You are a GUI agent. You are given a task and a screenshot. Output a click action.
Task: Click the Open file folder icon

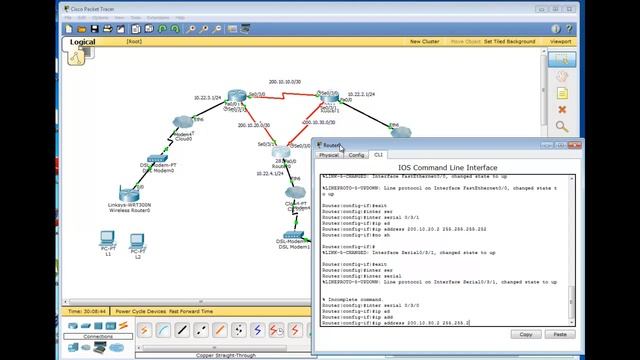82,29
